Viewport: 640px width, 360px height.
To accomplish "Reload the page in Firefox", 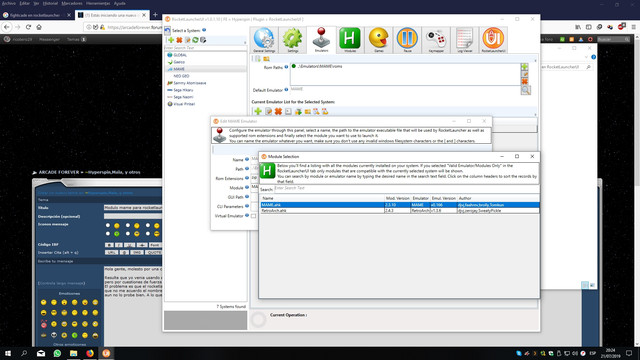I will [28, 27].
